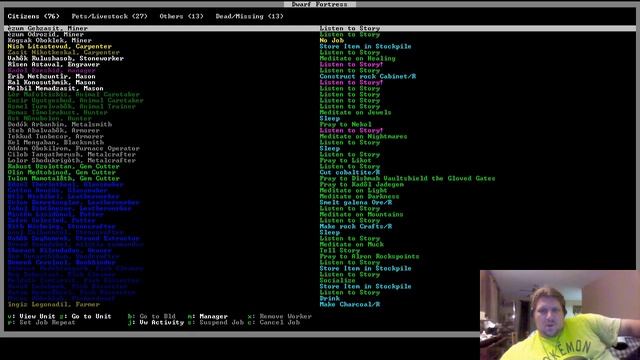Click the 'v: View Unit' command
Screen dimensions: 640x360
(31, 316)
